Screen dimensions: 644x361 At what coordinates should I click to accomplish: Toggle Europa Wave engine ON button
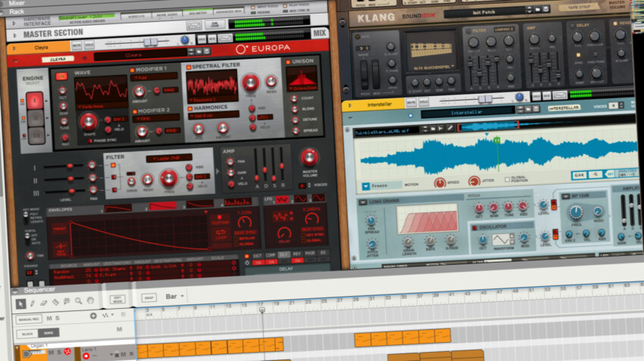(61, 76)
